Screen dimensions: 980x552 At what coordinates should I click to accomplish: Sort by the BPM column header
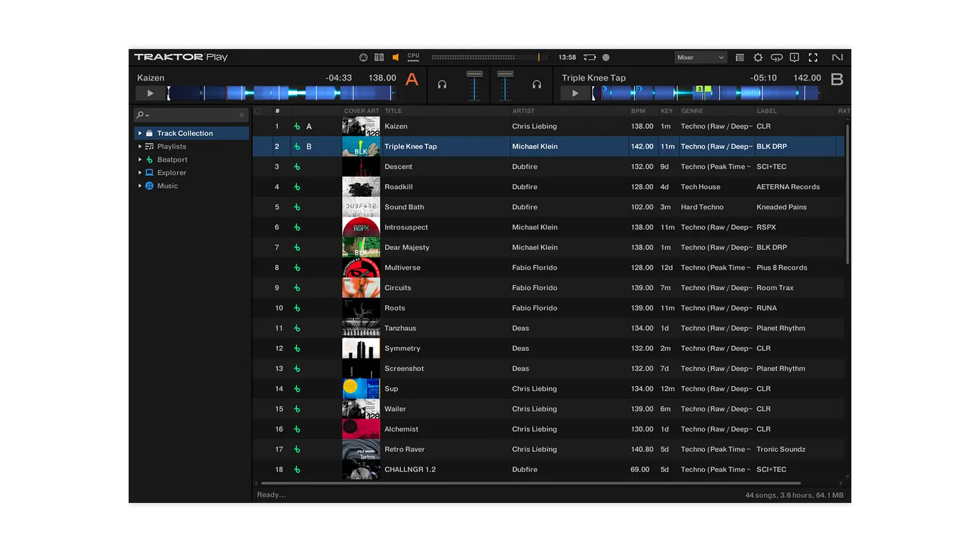[x=638, y=111]
